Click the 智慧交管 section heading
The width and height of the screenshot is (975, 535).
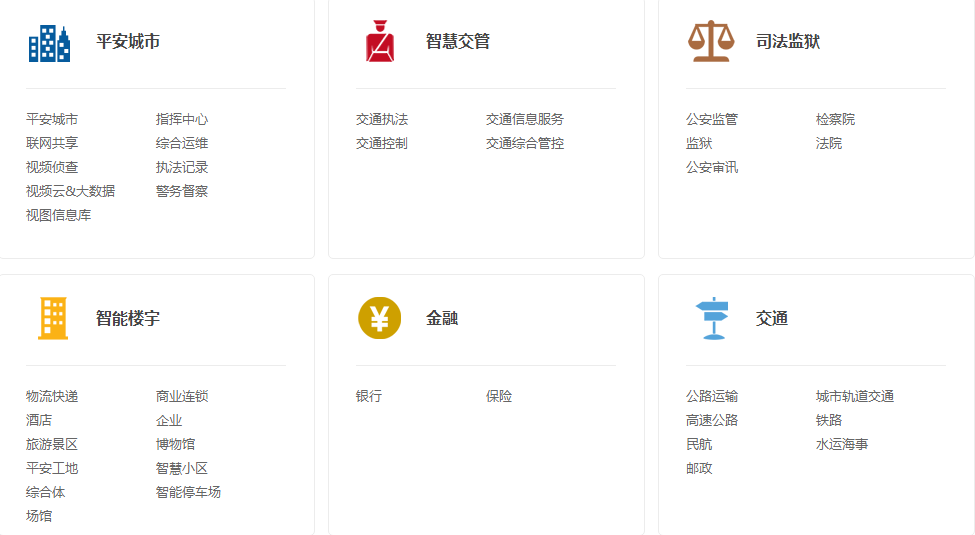[458, 42]
